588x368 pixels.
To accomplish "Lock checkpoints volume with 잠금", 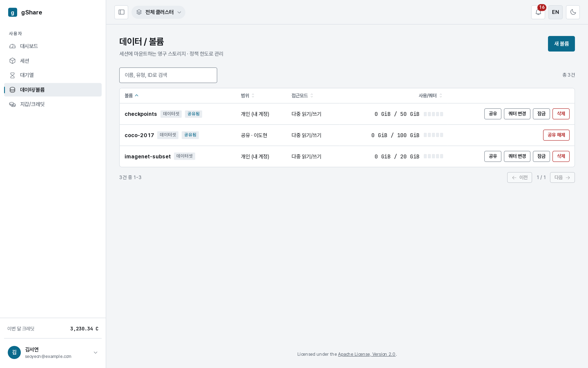I will (x=541, y=114).
